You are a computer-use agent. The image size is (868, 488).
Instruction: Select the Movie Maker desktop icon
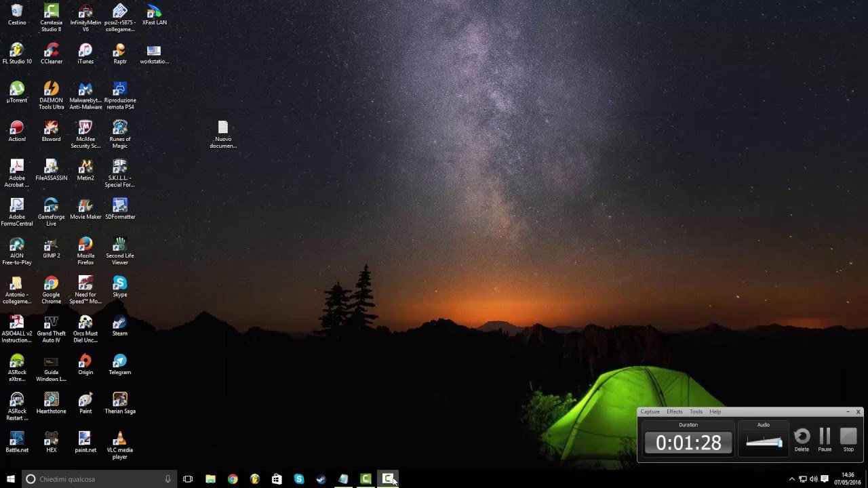85,209
